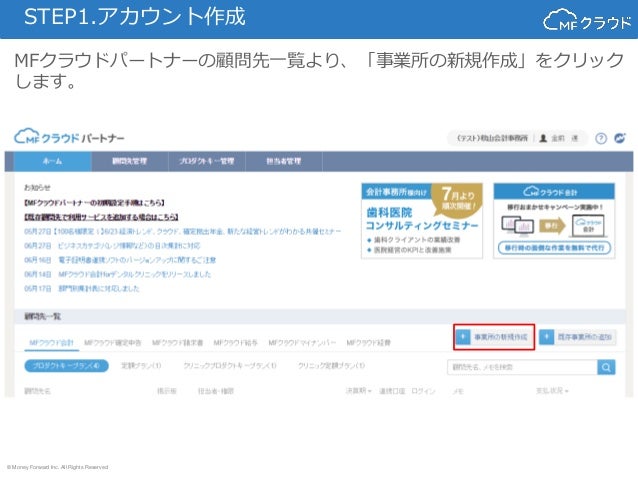Open 06月27日 ビジネスカテゴリ news link
This screenshot has width=638, height=479.
pos(112,246)
